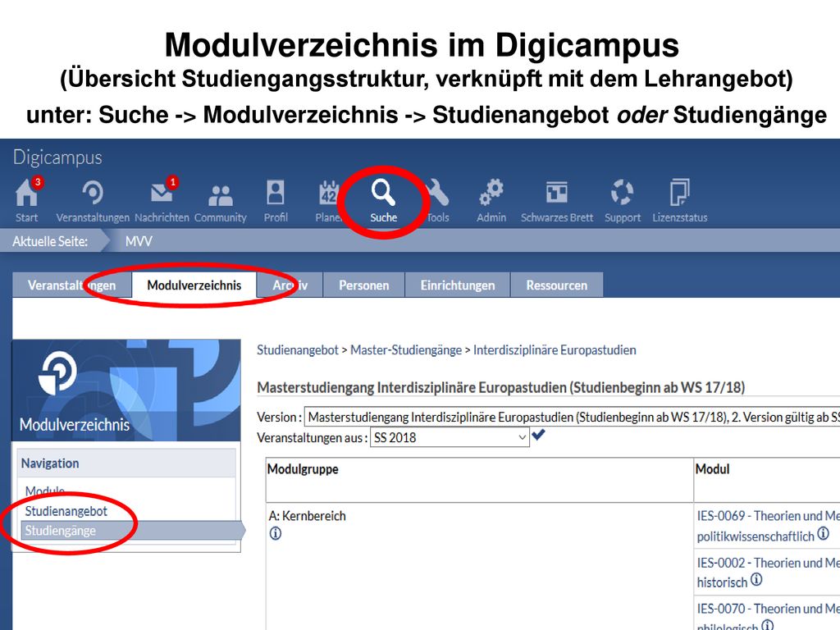Open the Support lifebuoy icon

click(x=623, y=192)
